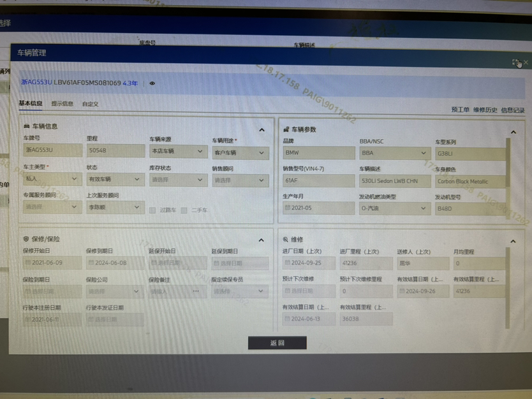Open the 维修历史 link
The image size is (532, 399).
[485, 110]
